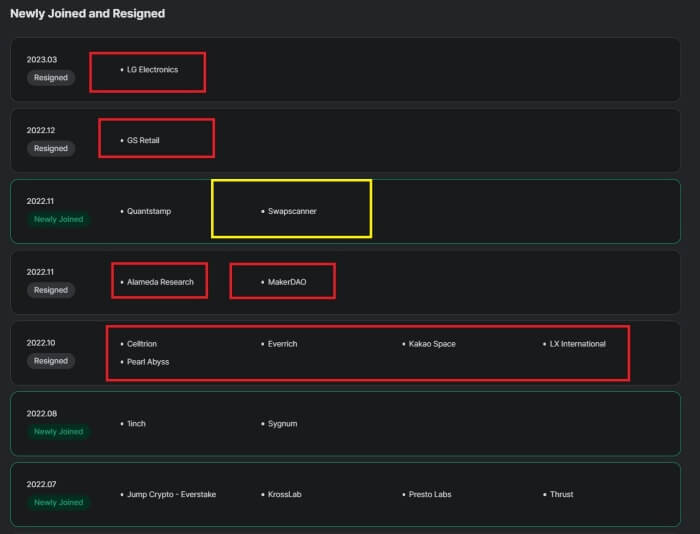Click the Resigned badge for 2023.03
Screen dimensions: 700x534
click(51, 77)
